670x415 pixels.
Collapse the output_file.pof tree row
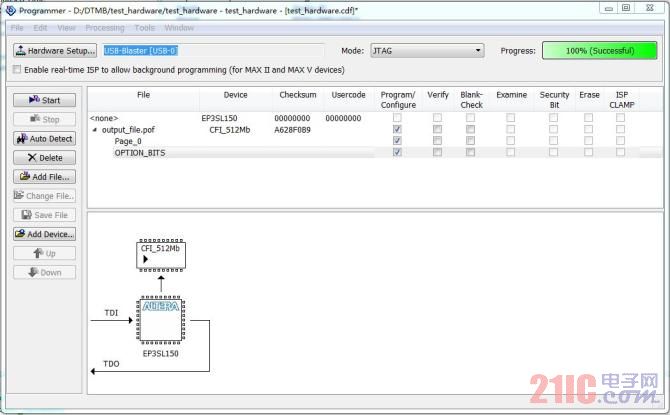tap(95, 130)
